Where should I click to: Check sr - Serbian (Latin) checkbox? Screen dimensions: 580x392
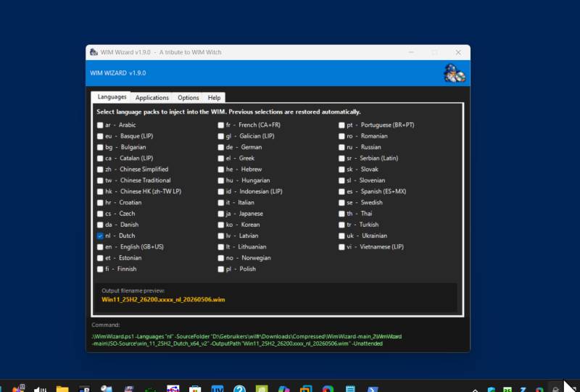pos(341,158)
